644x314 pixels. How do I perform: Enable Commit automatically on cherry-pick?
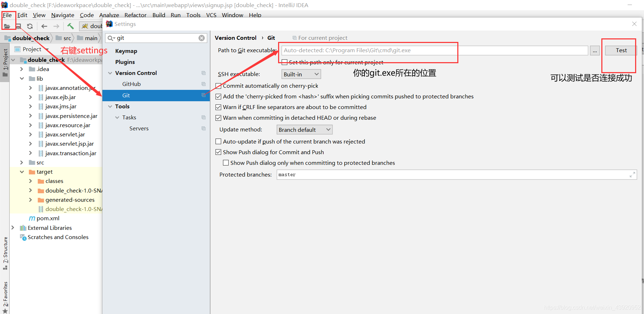219,86
